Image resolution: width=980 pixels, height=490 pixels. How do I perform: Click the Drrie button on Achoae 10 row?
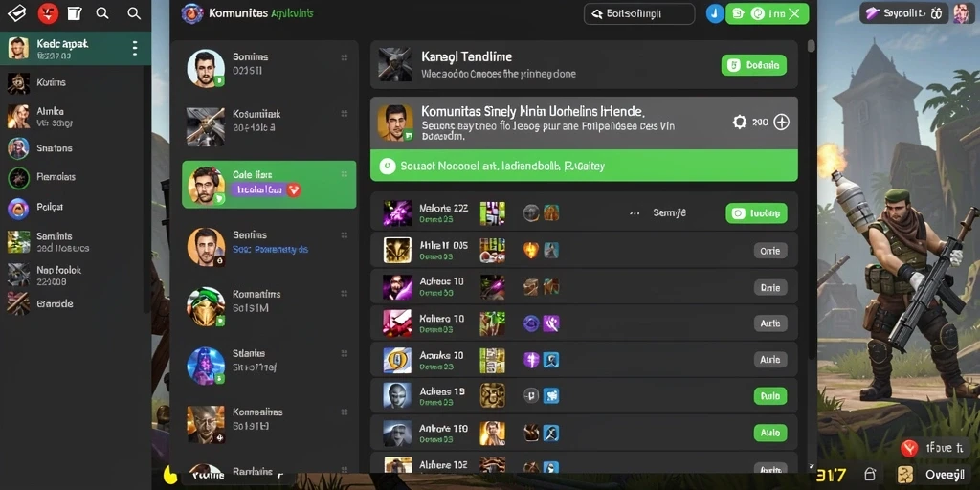pyautogui.click(x=770, y=287)
